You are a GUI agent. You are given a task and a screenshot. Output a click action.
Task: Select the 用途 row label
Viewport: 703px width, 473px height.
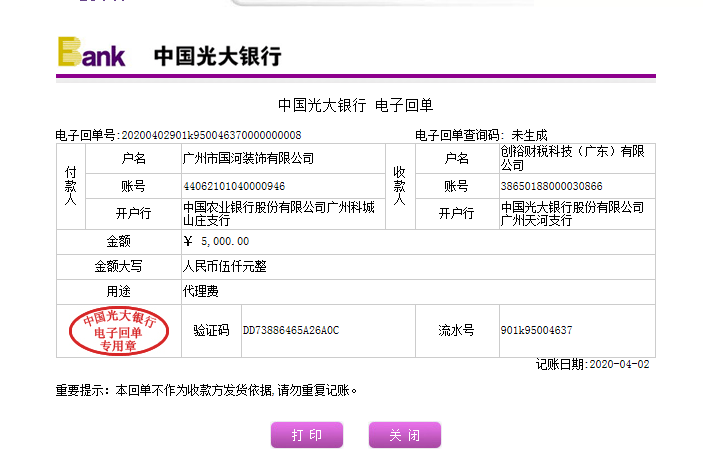coord(118,291)
